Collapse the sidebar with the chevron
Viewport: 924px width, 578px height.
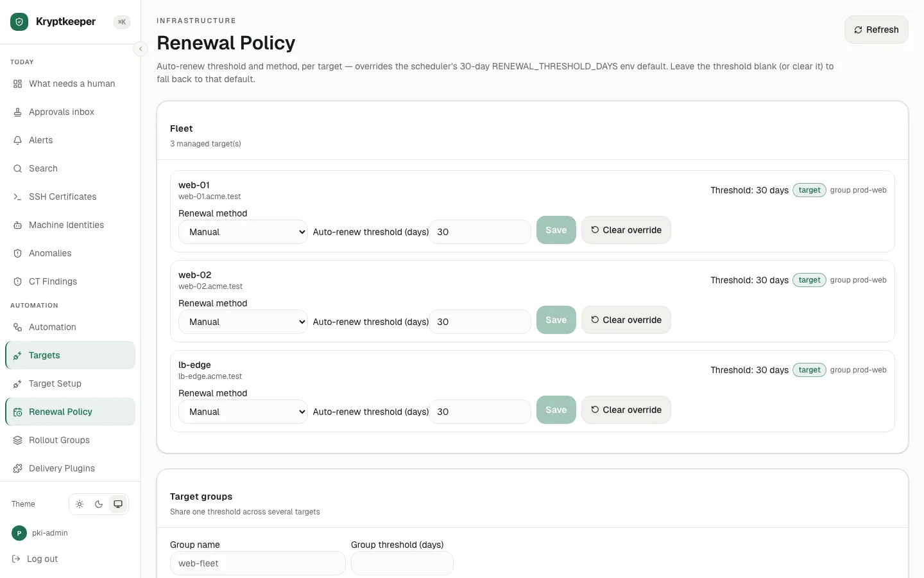click(x=141, y=49)
